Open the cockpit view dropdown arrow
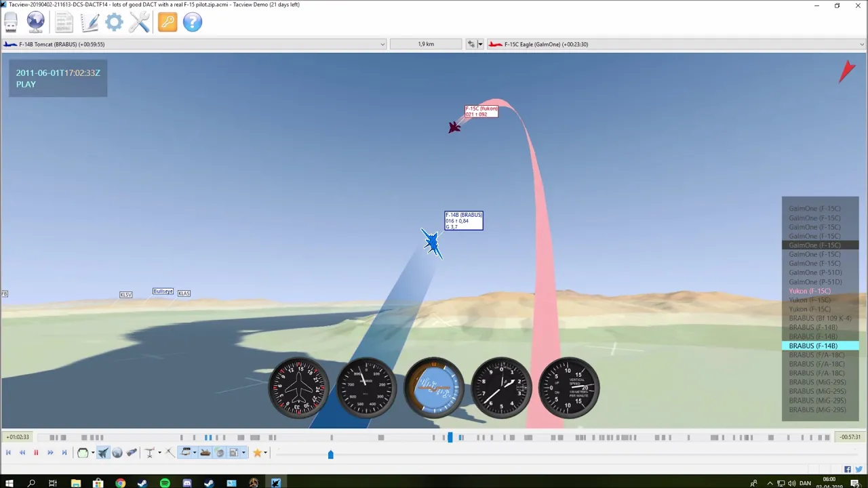Viewport: 868px width, 488px height. [92, 453]
